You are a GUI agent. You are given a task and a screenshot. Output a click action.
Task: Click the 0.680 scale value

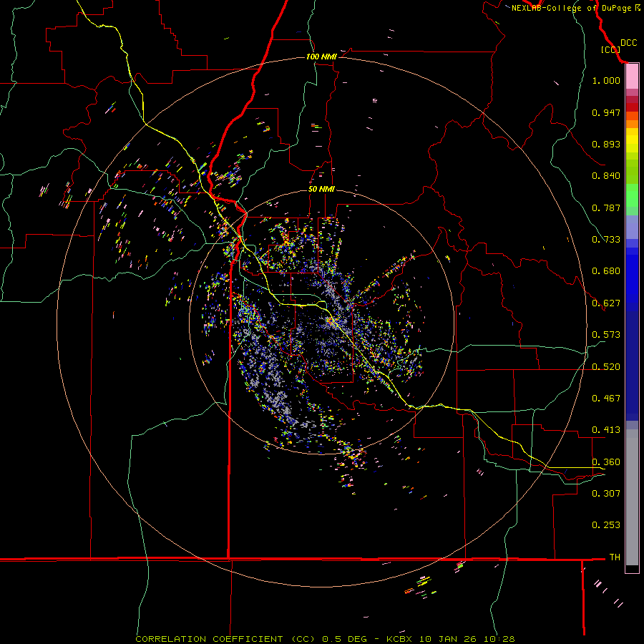coord(606,271)
